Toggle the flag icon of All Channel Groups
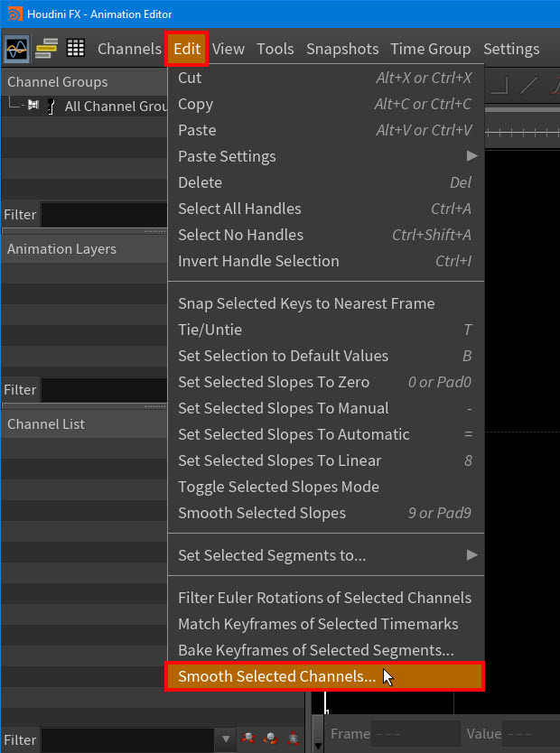 point(33,105)
